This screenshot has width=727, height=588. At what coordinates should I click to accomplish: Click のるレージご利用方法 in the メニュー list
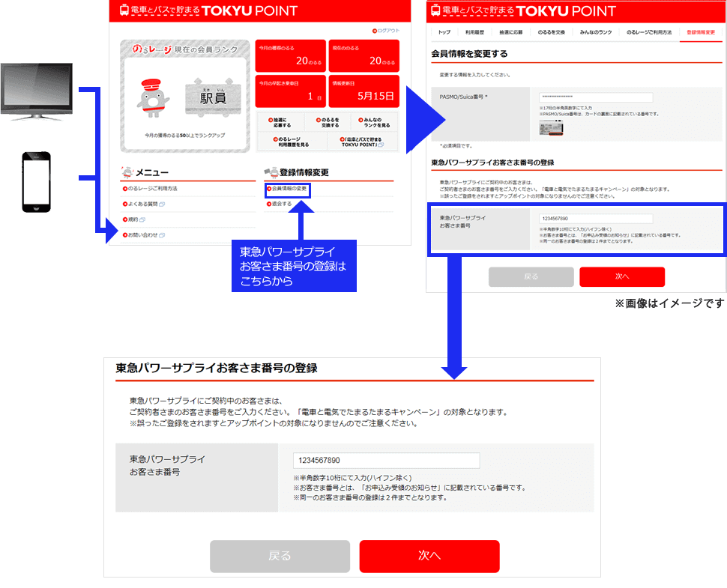pos(150,189)
